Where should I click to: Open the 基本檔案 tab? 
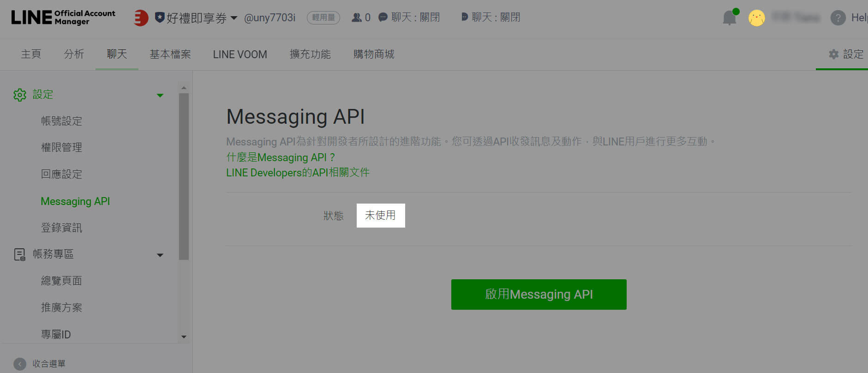(x=170, y=54)
